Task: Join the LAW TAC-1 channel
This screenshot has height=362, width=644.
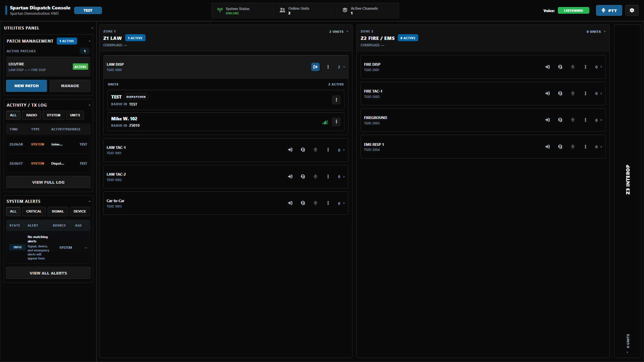Action: [x=290, y=150]
